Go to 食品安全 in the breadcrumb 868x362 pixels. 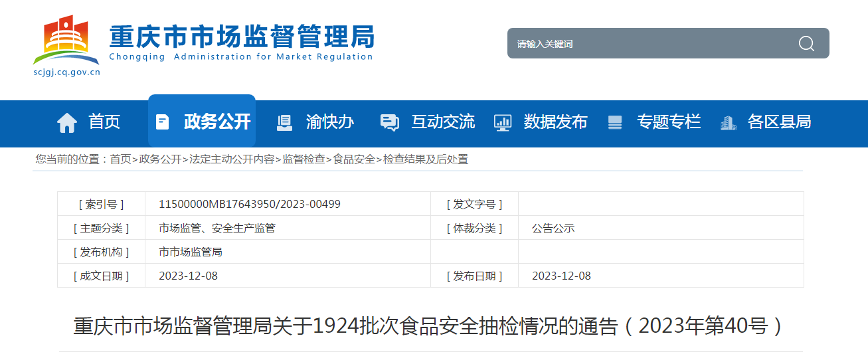pyautogui.click(x=354, y=159)
